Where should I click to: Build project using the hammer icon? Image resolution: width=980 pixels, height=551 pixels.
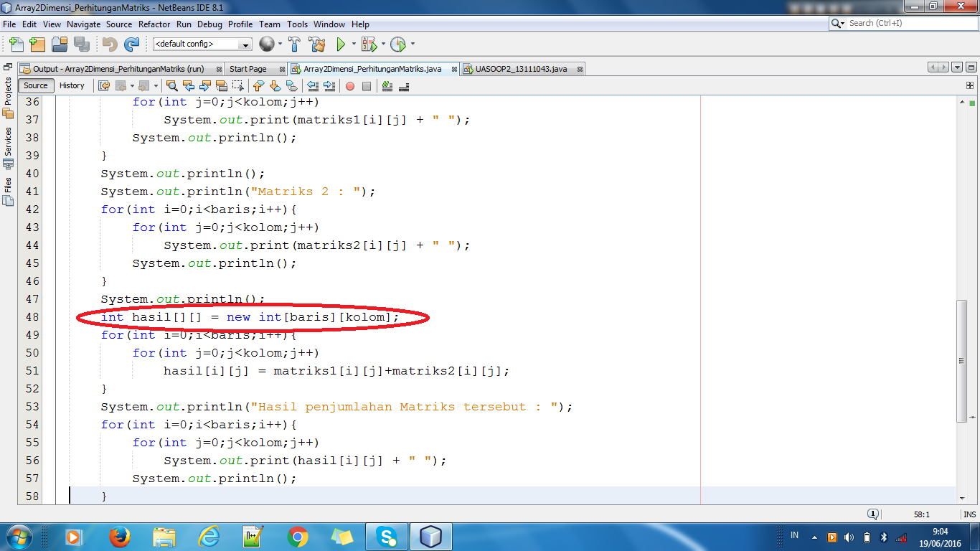[x=294, y=44]
